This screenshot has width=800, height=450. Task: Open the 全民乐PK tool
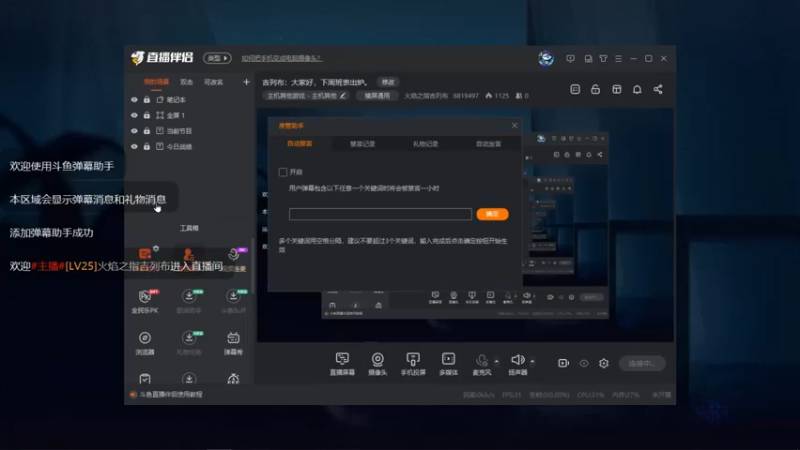145,301
